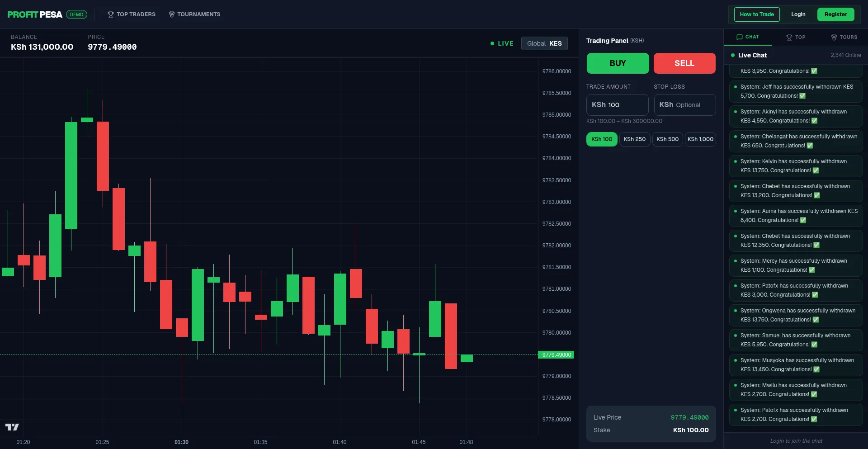This screenshot has width=868, height=449.
Task: Focus the Stop Loss optional field
Action: [685, 105]
